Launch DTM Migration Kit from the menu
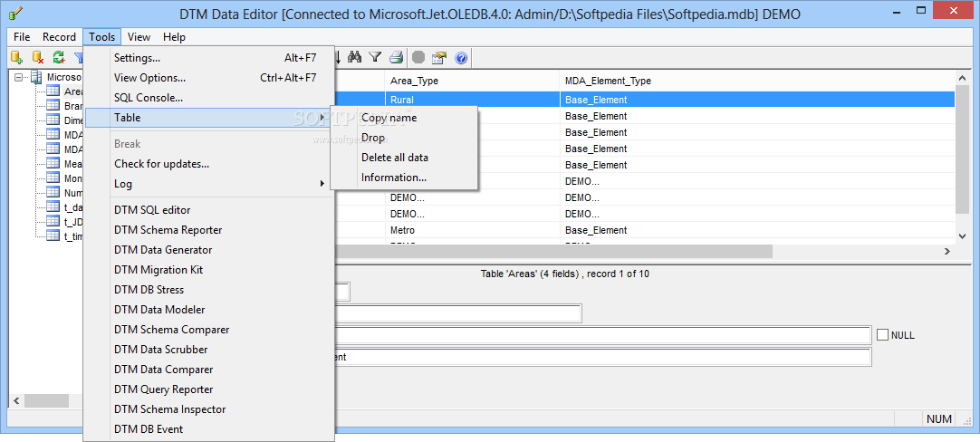Image resolution: width=980 pixels, height=442 pixels. point(208,270)
